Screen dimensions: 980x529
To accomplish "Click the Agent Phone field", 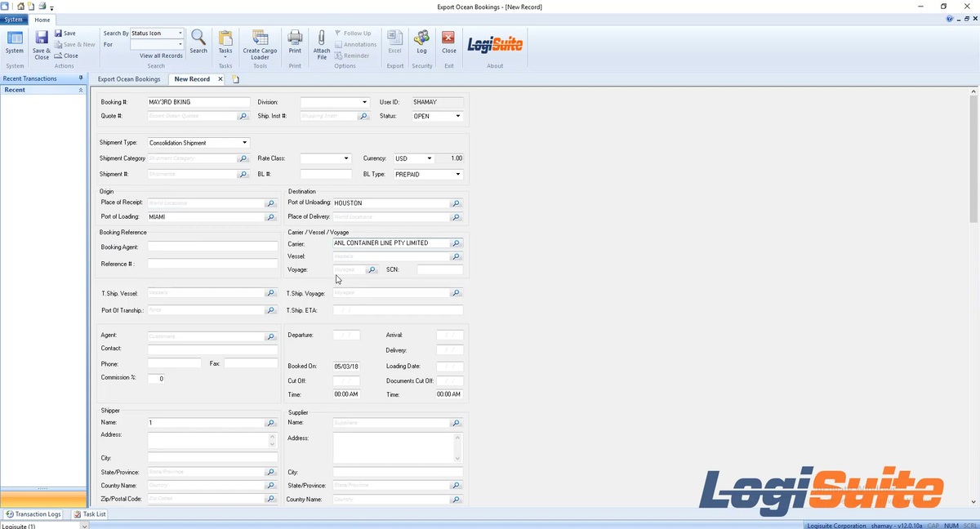I will click(174, 363).
